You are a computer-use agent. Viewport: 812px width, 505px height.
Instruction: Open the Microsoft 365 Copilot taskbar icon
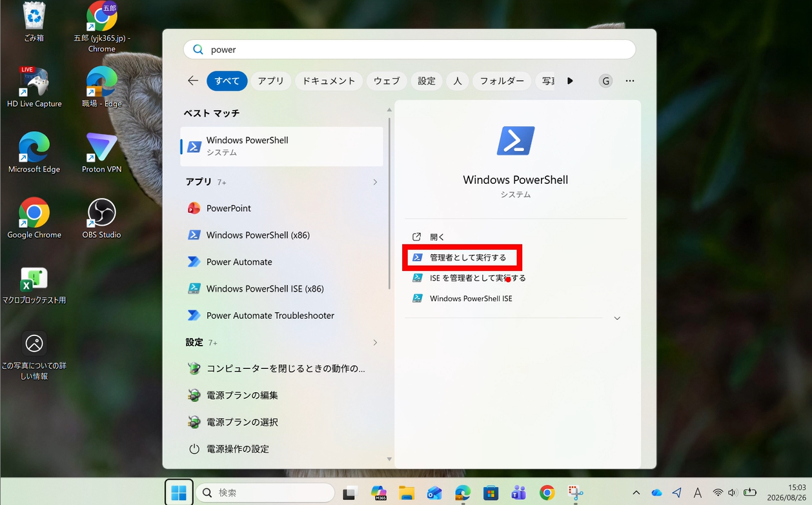pyautogui.click(x=379, y=493)
